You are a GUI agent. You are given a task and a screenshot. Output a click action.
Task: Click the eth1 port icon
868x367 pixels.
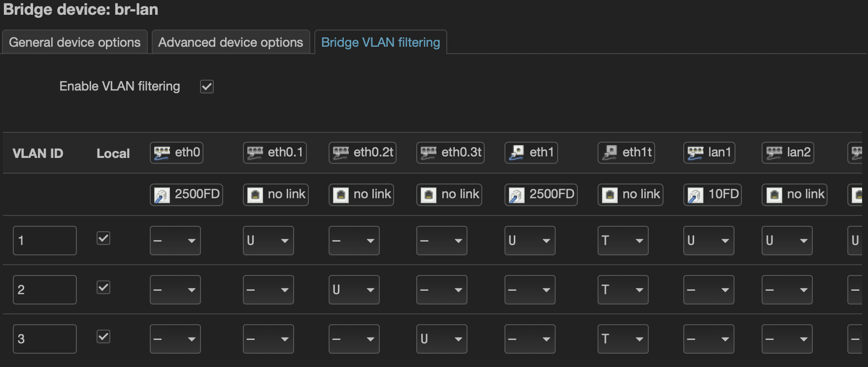click(516, 153)
